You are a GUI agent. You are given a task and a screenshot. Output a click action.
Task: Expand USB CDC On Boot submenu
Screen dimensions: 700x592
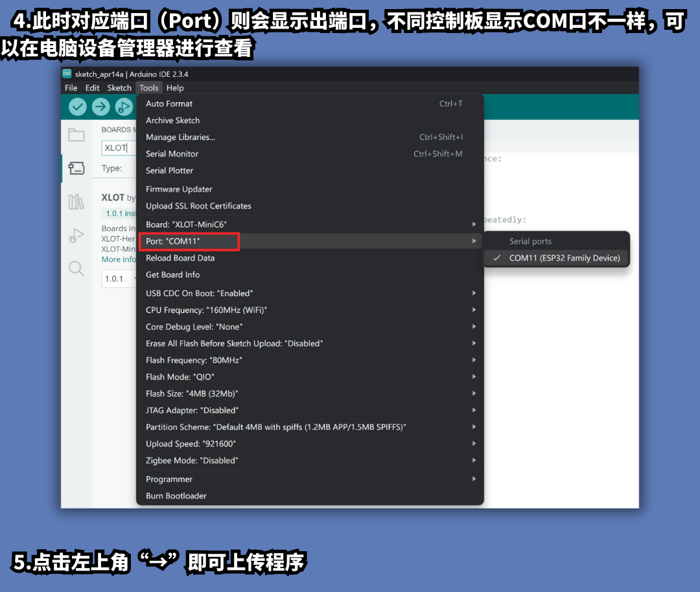point(310,293)
